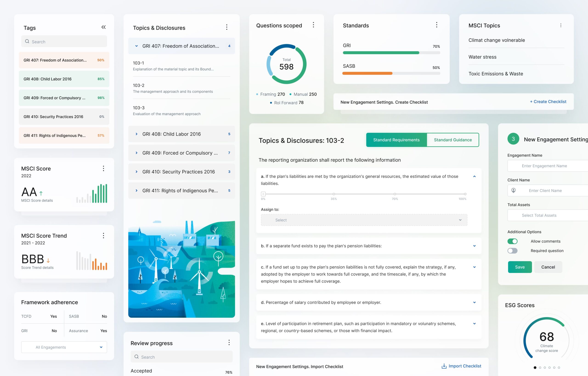
Task: Select last ESG Scores carousel dot
Action: coord(559,368)
